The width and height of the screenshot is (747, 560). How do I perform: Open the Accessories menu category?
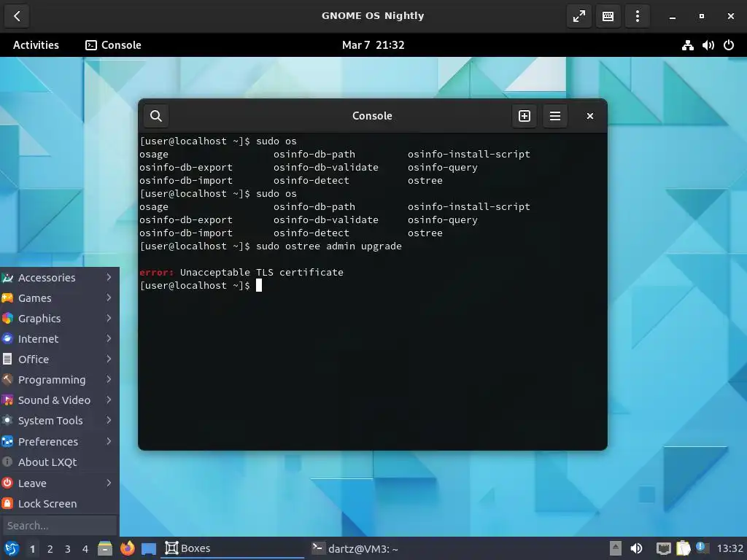point(59,278)
